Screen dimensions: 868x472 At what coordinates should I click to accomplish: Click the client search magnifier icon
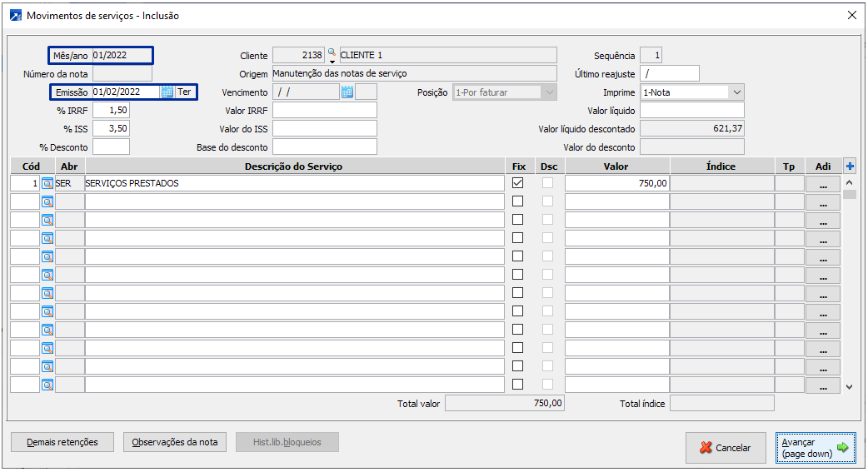point(332,52)
